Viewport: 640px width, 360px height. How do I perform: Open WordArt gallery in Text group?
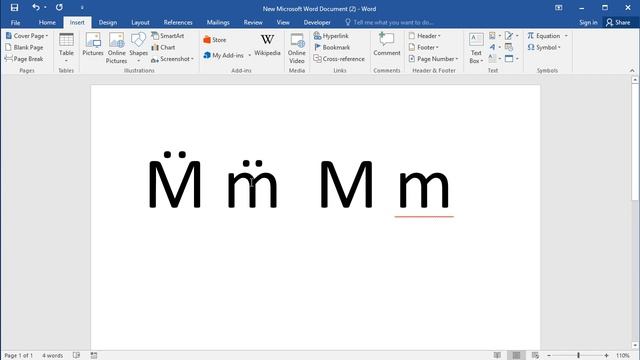[x=495, y=47]
